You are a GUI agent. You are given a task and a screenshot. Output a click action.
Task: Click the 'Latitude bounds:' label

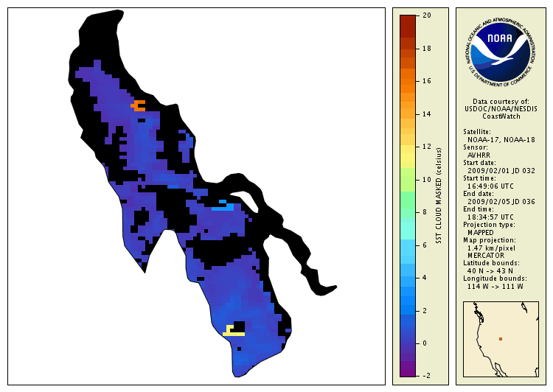click(x=491, y=263)
